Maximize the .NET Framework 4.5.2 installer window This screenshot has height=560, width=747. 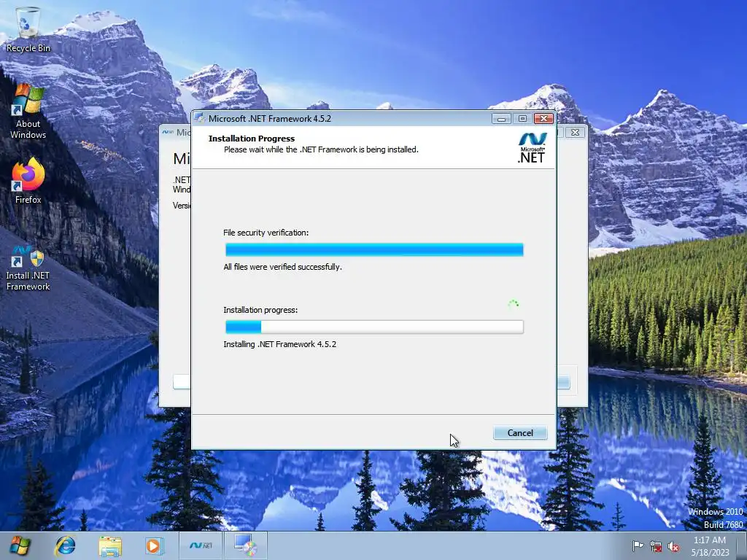tap(522, 119)
